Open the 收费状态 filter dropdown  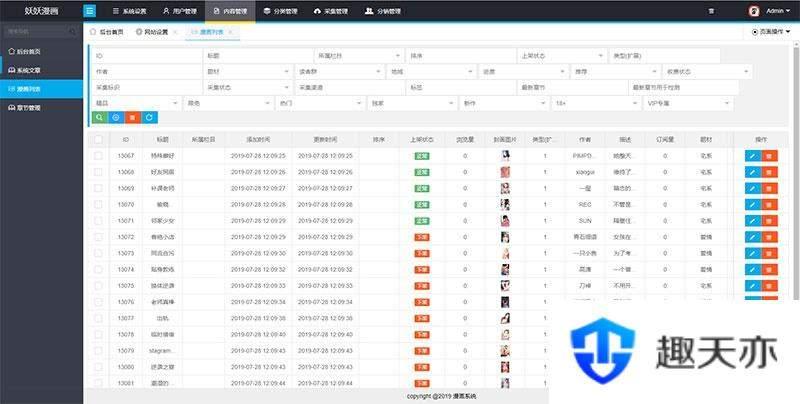(x=707, y=72)
